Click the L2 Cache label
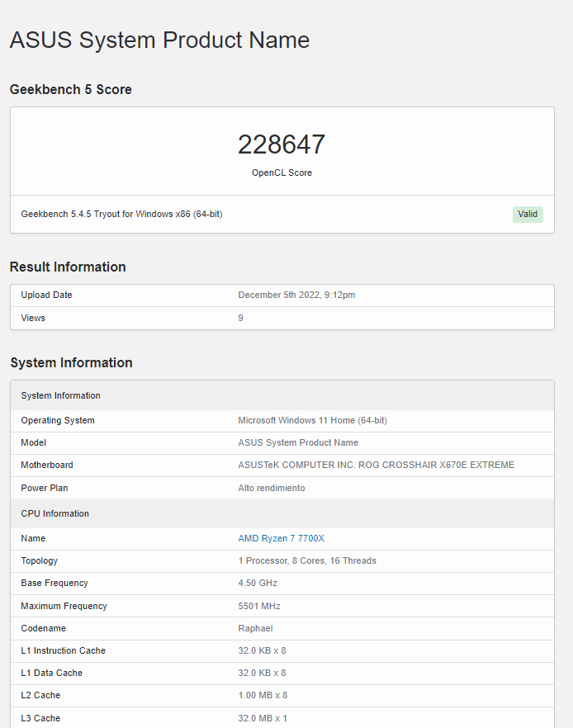This screenshot has width=573, height=728. (40, 695)
